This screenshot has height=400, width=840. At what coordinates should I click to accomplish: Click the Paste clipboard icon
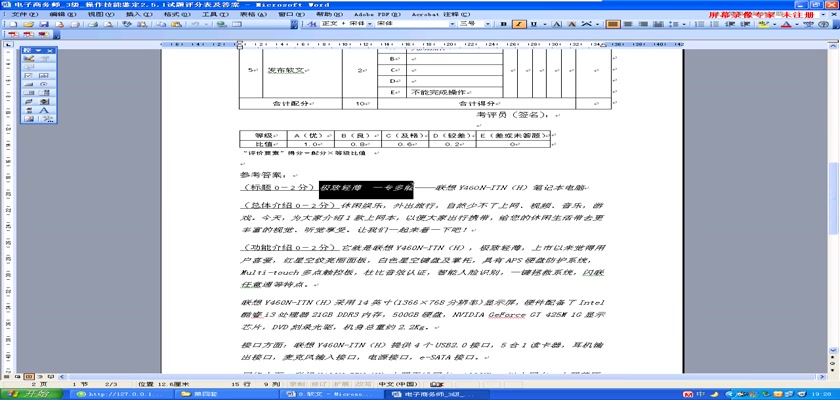point(175,25)
